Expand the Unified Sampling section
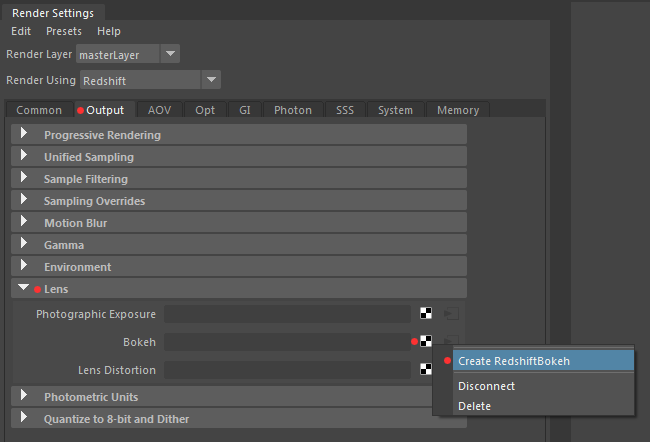 239,157
